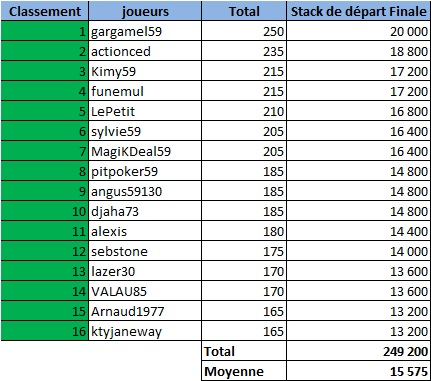This screenshot has height=381, width=431.
Task: Select the Moyenne label cell
Action: coord(244,371)
